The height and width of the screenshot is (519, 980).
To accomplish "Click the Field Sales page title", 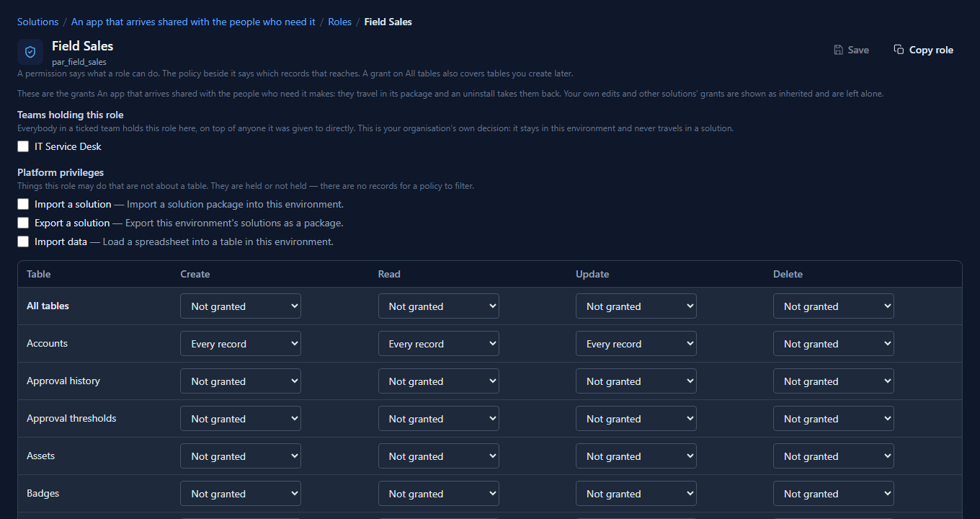I will pos(83,45).
